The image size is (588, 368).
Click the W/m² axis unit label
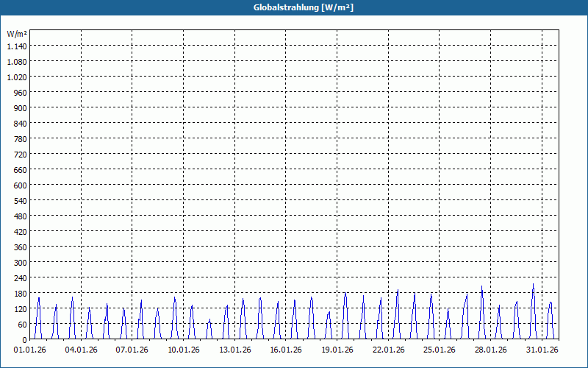click(17, 34)
